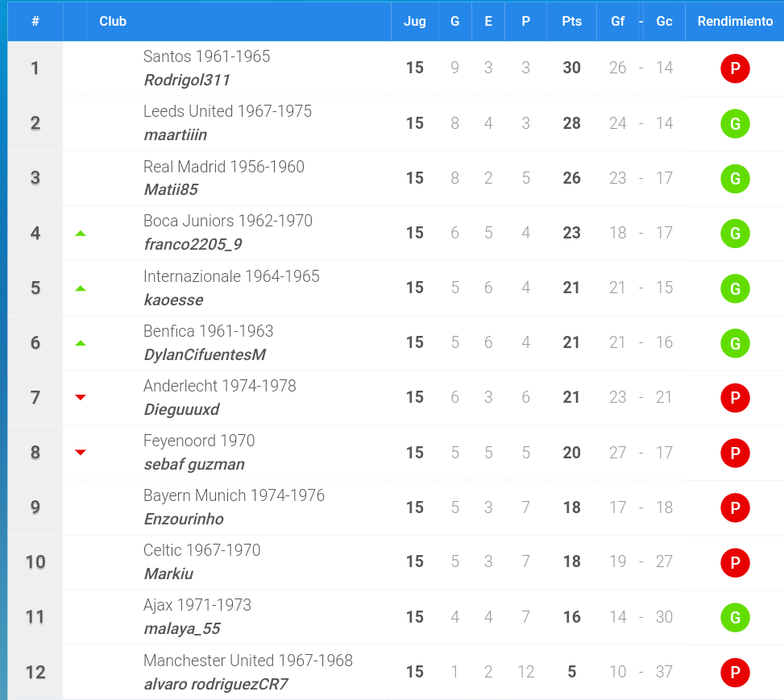Click the green G badge for Ajax
Viewport: 784px width, 700px height.
tap(735, 618)
